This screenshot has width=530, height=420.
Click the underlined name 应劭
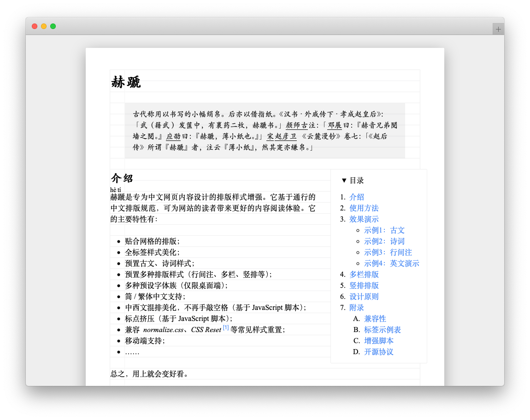173,136
